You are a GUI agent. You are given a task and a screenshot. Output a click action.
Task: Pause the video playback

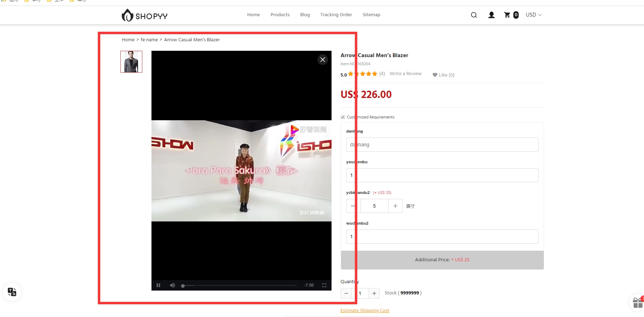158,285
